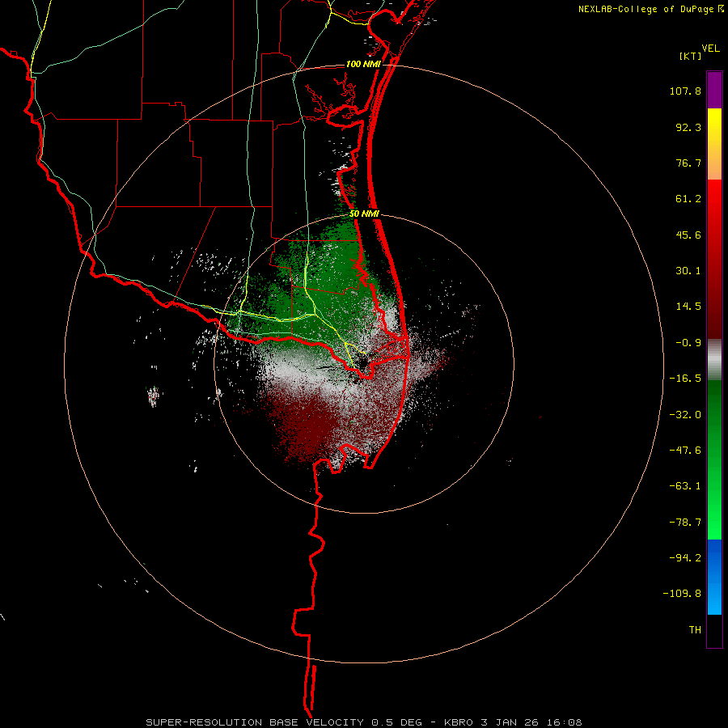Click the -0.9 legend value
This screenshot has width=728, height=728.
point(688,343)
